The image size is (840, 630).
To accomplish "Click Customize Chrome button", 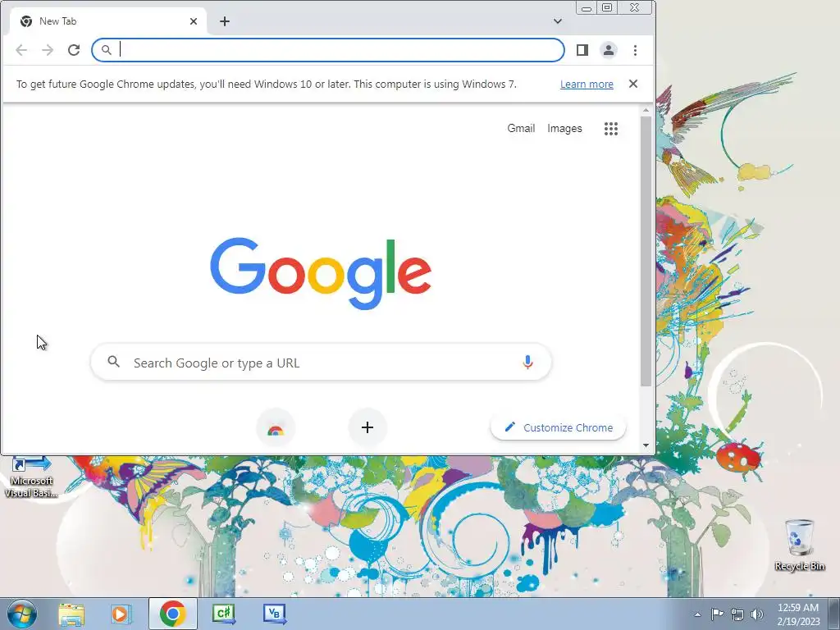I will (558, 427).
